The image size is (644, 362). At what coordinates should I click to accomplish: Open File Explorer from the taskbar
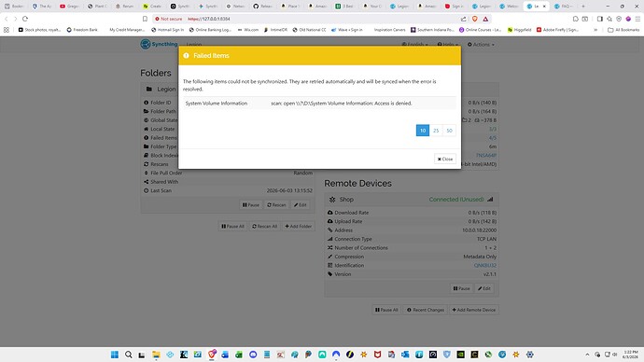(156, 355)
